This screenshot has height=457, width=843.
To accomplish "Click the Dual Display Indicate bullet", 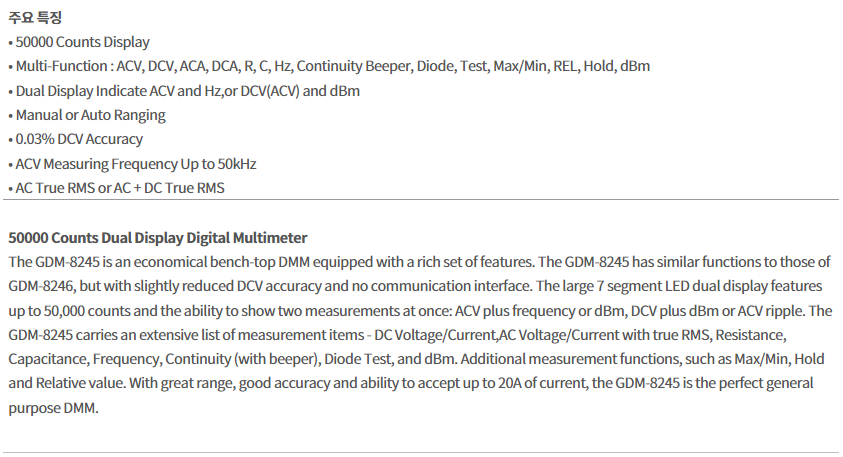I will [x=184, y=91].
